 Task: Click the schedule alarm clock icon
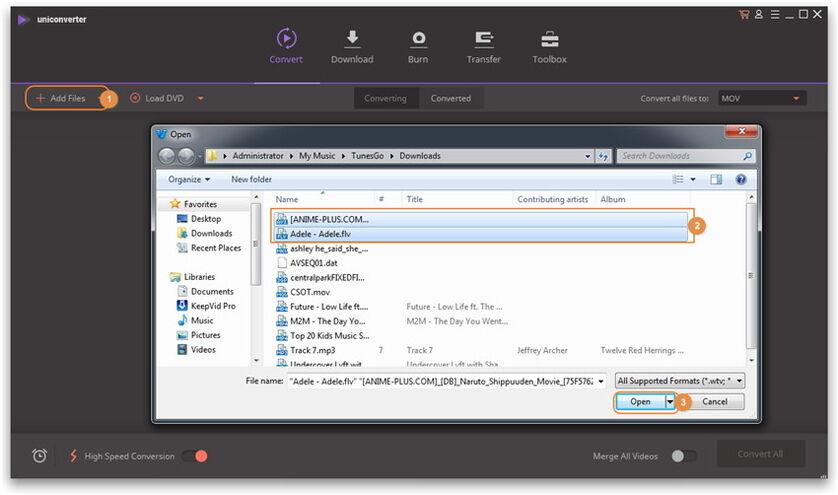[40, 456]
